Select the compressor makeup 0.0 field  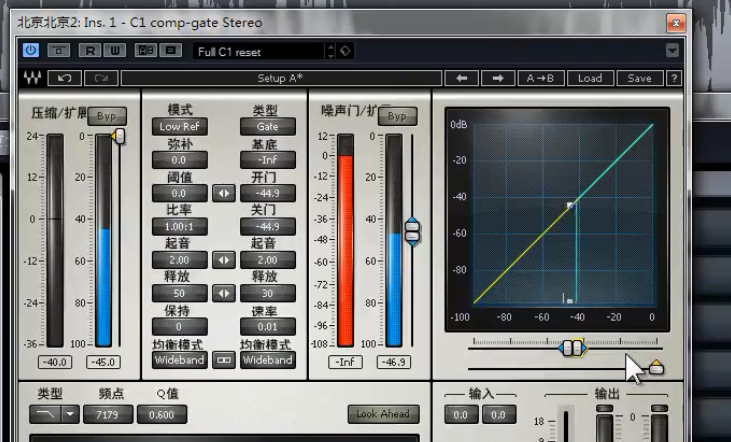click(179, 160)
